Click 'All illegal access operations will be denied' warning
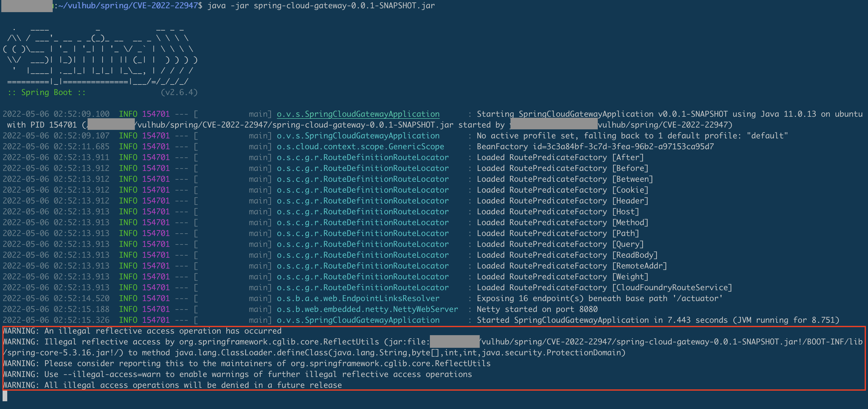This screenshot has height=409, width=868. tap(172, 385)
